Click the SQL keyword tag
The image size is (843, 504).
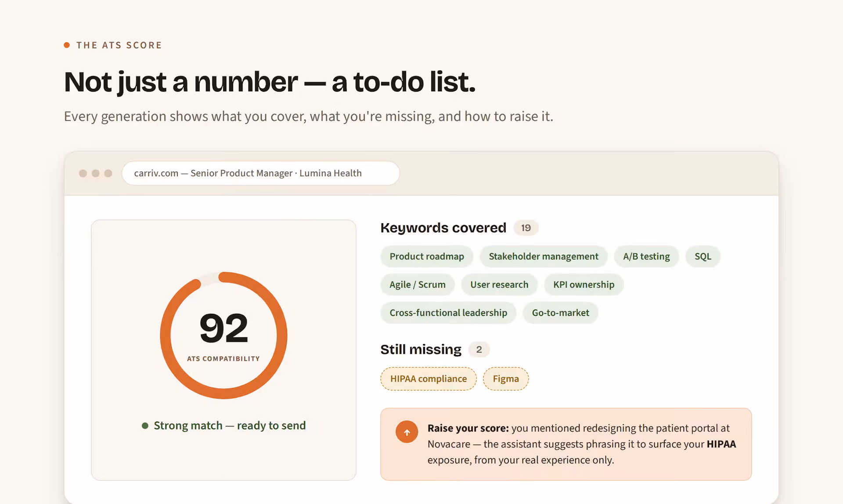point(703,257)
